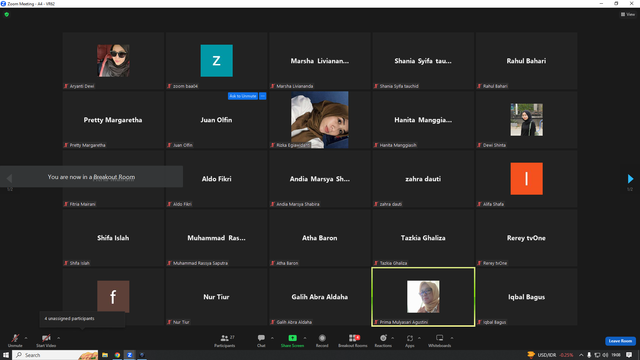Go to next page of participants
Image resolution: width=640 pixels, height=360 pixels.
pyautogui.click(x=630, y=179)
